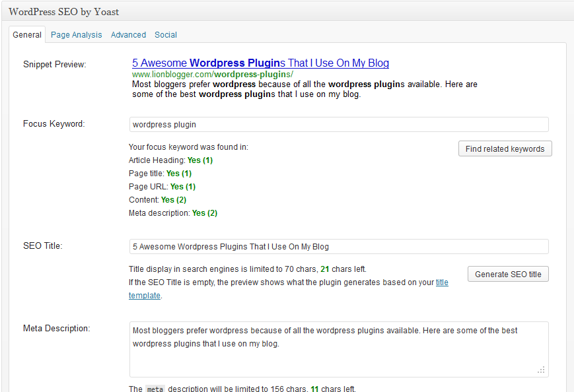Click in the Meta Description textarea

coord(338,348)
